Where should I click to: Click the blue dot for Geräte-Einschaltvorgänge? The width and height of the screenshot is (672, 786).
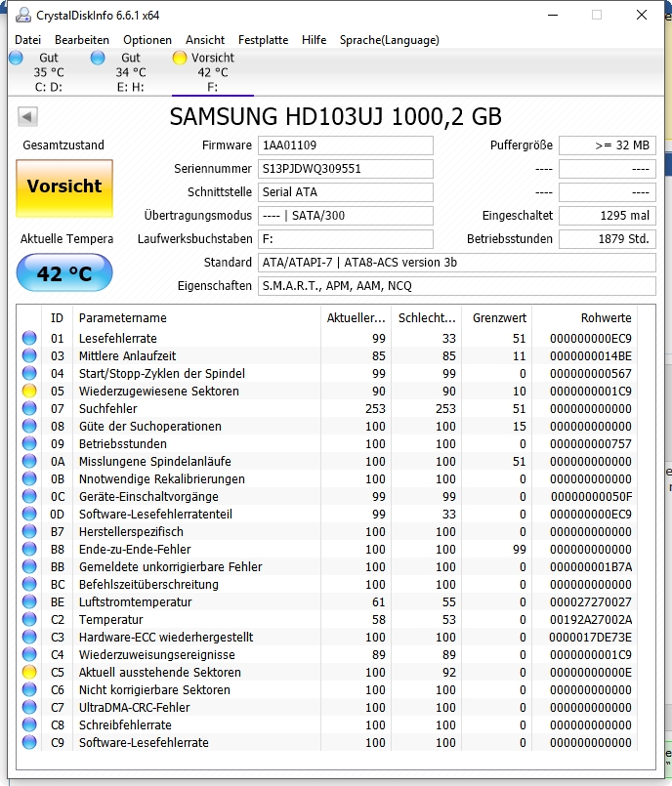[29, 496]
